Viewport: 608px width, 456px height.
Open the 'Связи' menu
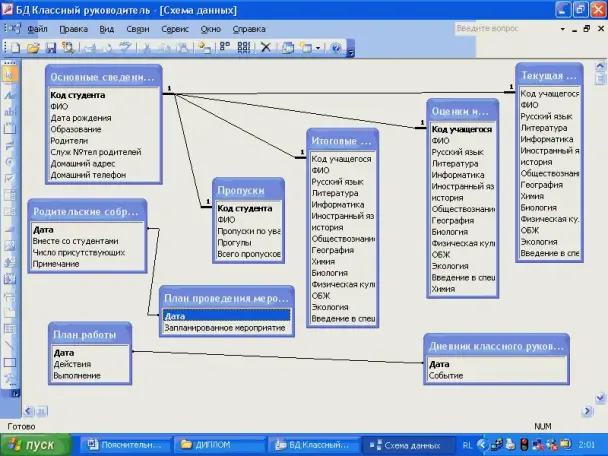[x=138, y=29]
